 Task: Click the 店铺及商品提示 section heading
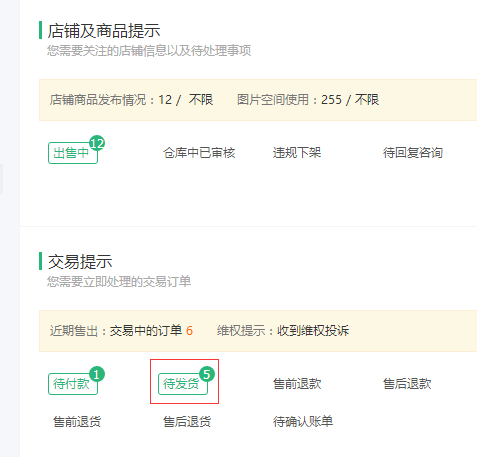click(104, 31)
